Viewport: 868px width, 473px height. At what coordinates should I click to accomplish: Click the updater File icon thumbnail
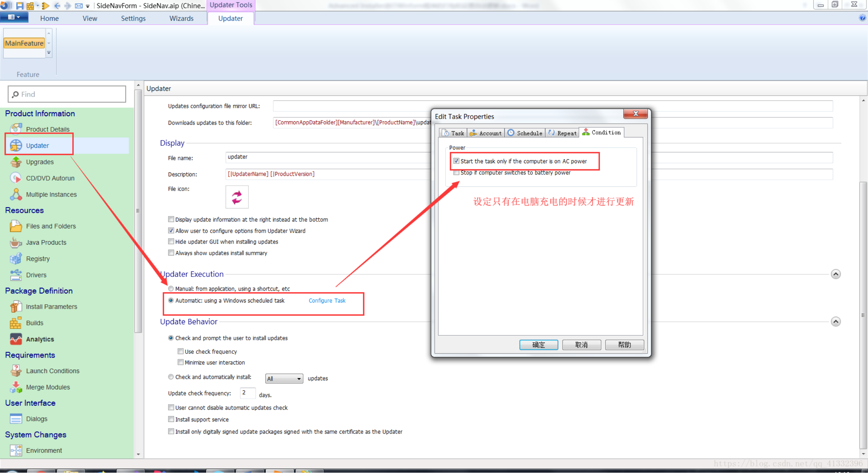[x=237, y=197]
